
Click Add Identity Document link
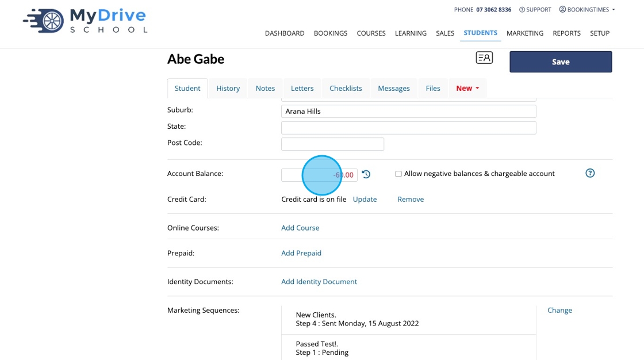(x=319, y=282)
